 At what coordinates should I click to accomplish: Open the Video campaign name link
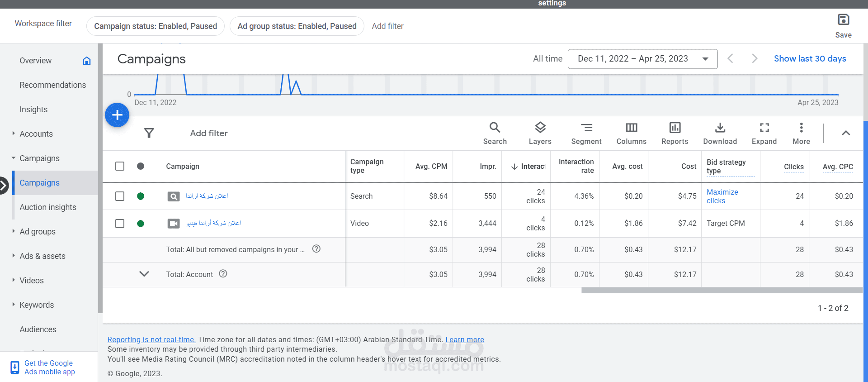click(x=213, y=223)
